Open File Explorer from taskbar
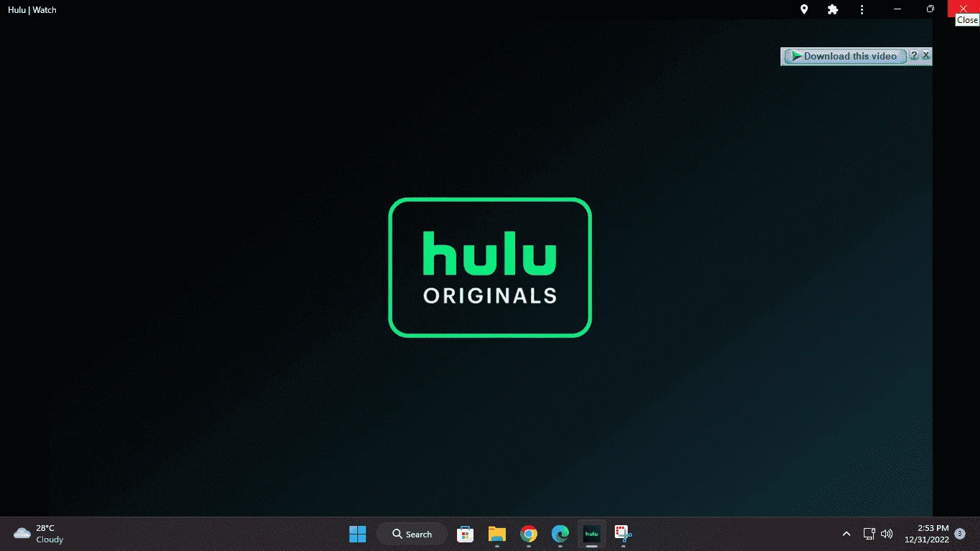This screenshot has height=551, width=980. (497, 534)
